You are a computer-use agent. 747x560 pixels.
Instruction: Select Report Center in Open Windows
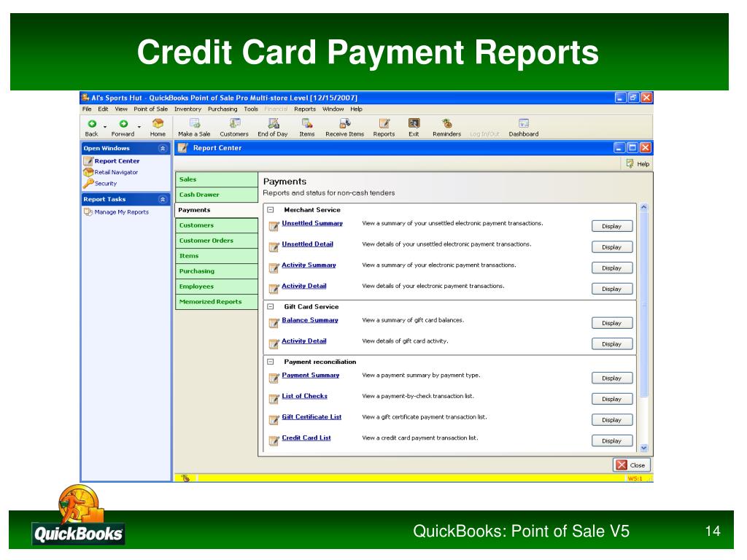[117, 161]
